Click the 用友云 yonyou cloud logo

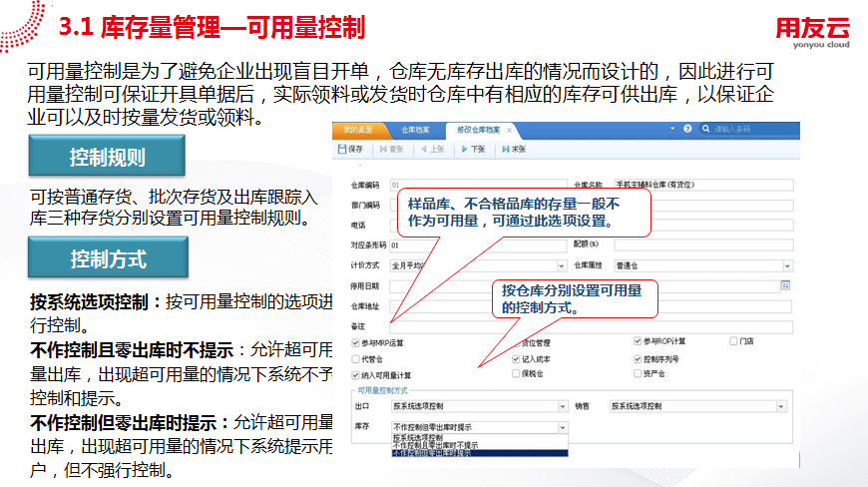click(813, 32)
